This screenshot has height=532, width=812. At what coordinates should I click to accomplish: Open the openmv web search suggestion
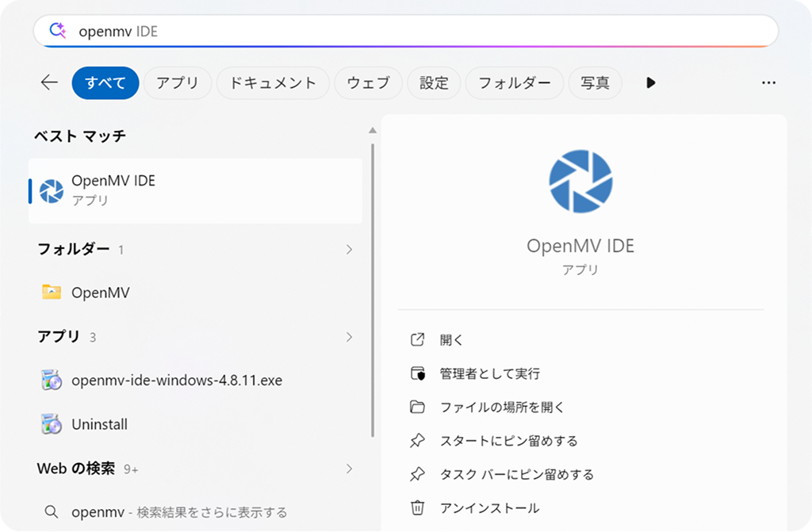tap(195, 512)
